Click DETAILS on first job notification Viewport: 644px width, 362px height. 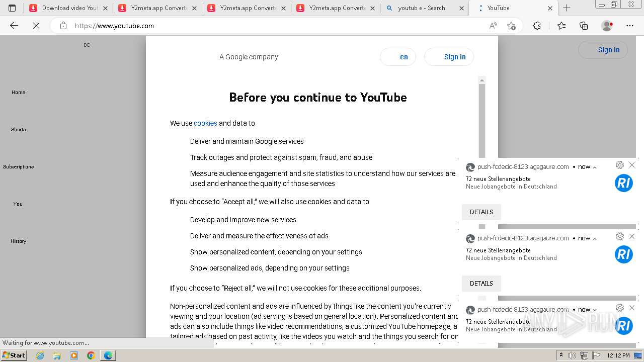tap(481, 212)
